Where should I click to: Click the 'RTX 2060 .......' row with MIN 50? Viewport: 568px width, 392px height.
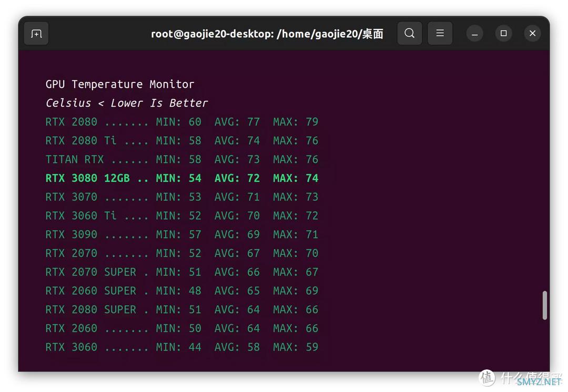tap(182, 328)
